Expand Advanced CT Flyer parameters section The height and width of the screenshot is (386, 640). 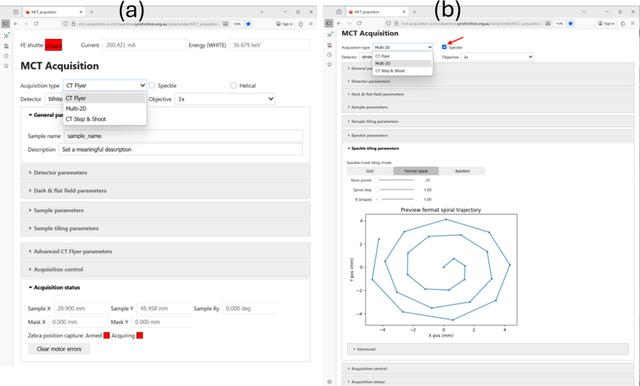coord(165,251)
